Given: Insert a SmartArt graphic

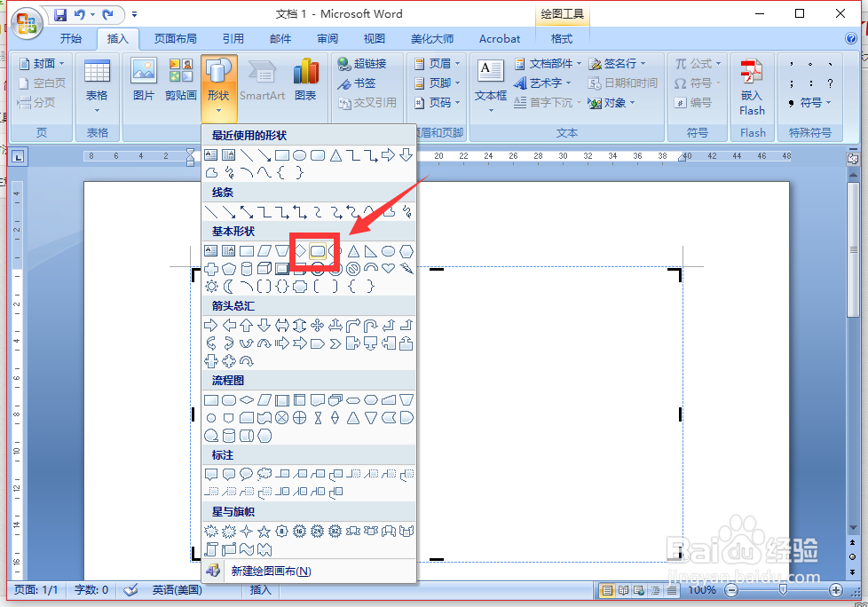Looking at the screenshot, I should (x=262, y=83).
